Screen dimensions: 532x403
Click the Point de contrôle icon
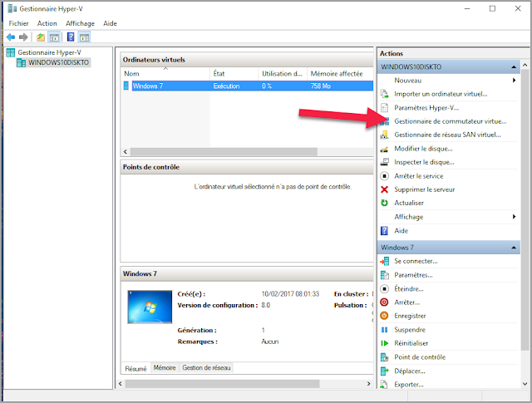point(384,356)
